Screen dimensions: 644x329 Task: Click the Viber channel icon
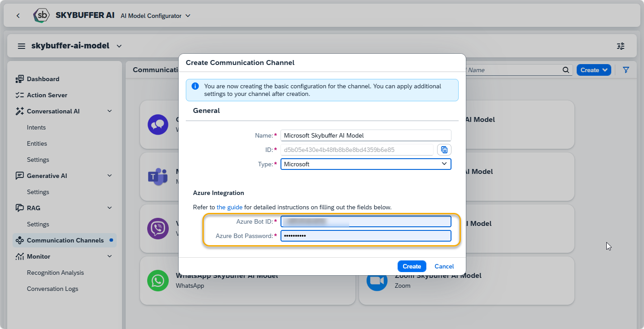[x=158, y=229]
